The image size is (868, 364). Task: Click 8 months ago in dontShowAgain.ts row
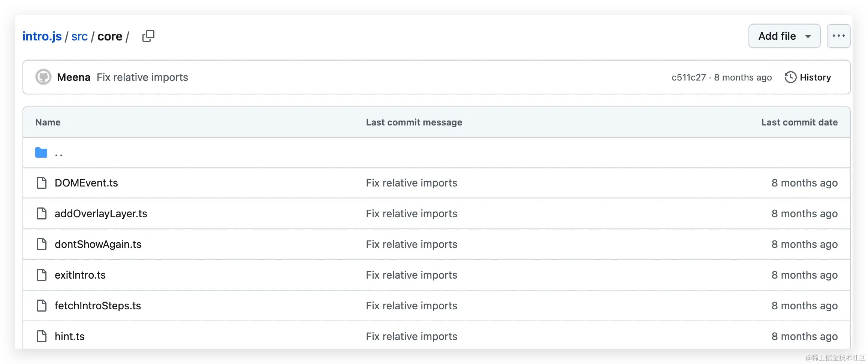pyautogui.click(x=804, y=244)
